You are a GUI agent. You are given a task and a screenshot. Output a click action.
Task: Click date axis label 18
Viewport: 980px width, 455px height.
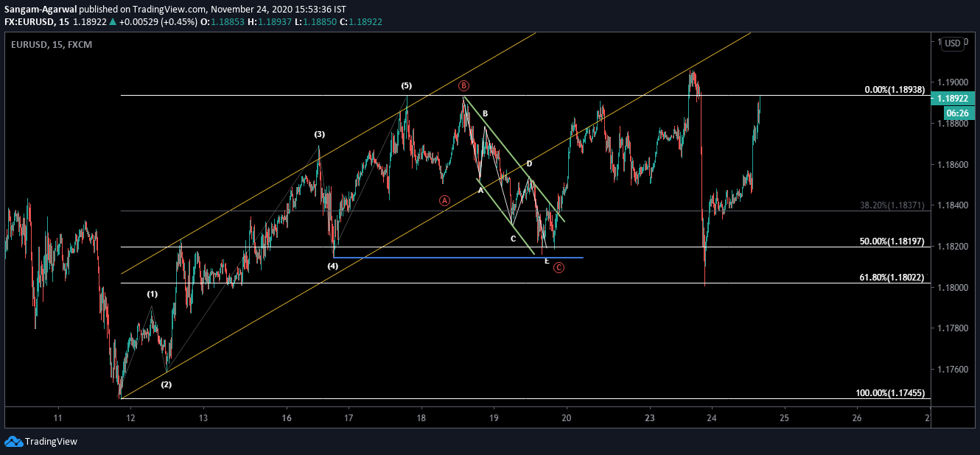pos(421,418)
